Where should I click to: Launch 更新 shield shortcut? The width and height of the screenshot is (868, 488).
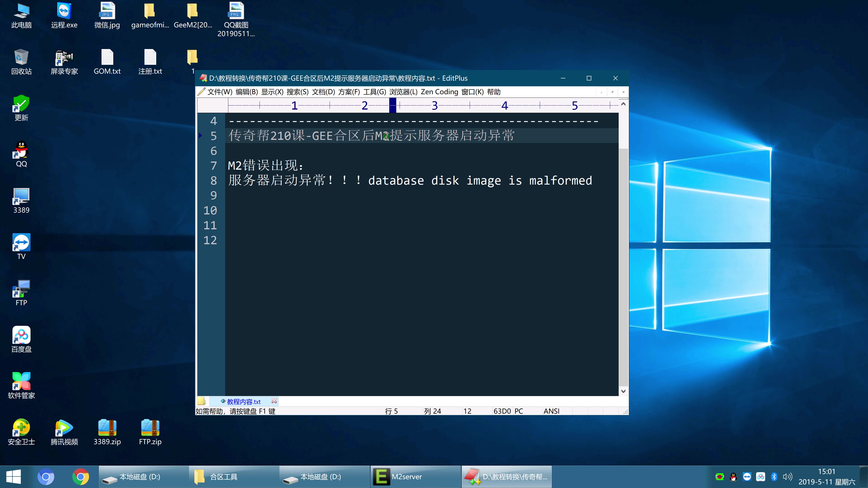(21, 108)
